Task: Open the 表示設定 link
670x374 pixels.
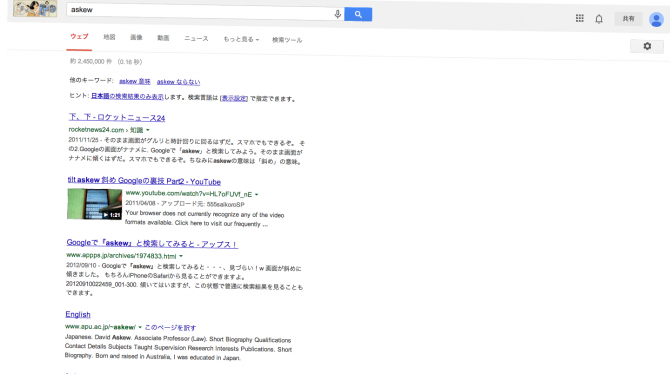Action: [234, 98]
